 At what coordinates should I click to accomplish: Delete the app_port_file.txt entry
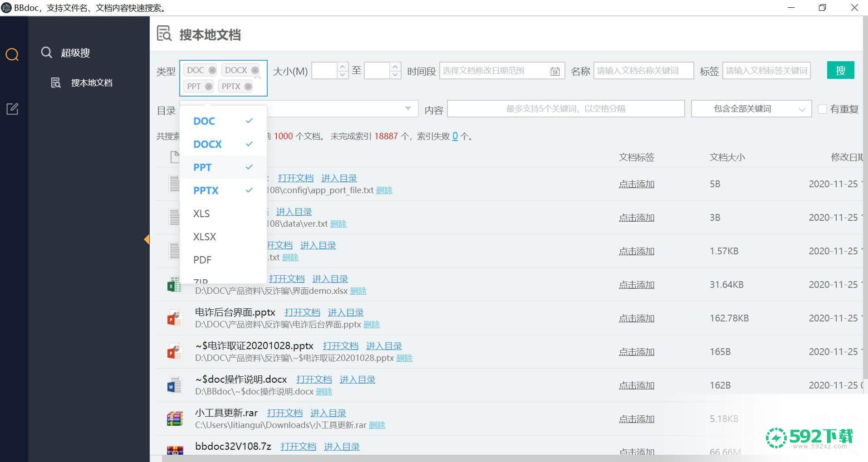(384, 190)
